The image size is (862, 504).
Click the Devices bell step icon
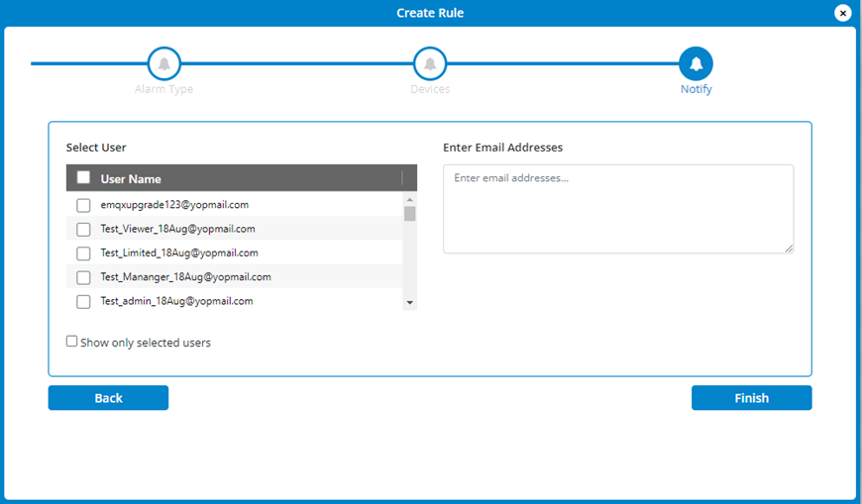(430, 63)
